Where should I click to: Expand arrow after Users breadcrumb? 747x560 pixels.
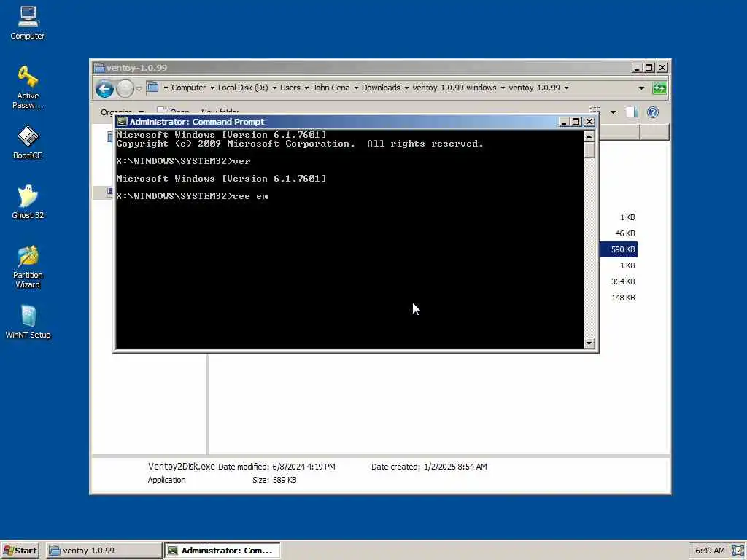[306, 88]
